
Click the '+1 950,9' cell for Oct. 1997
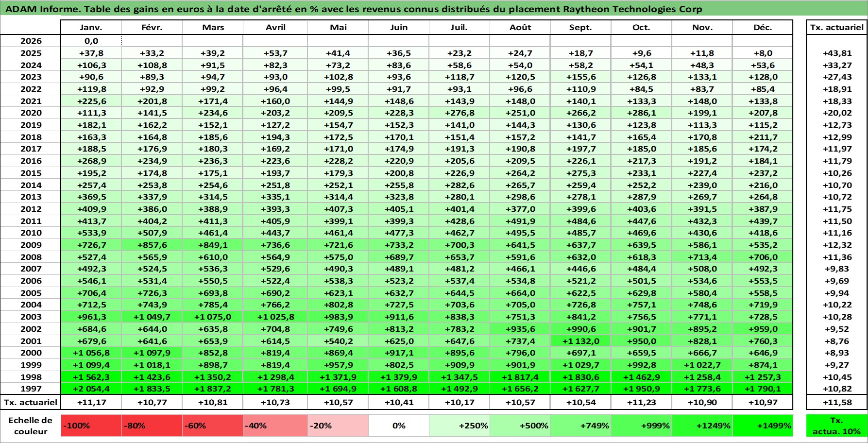pos(642,389)
